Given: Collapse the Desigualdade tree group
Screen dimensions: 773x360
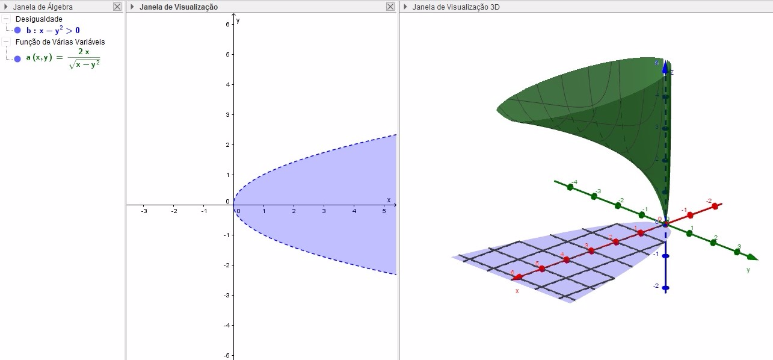Looking at the screenshot, I should tap(6, 19).
